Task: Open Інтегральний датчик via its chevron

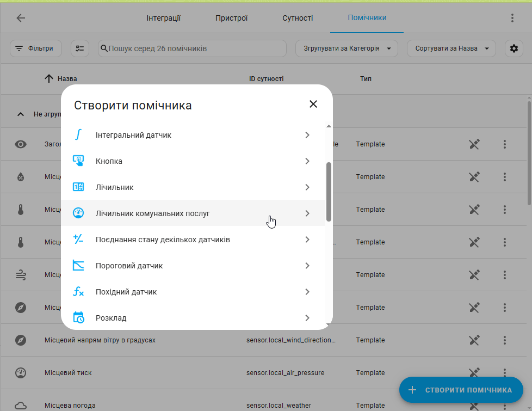Action: 307,135
